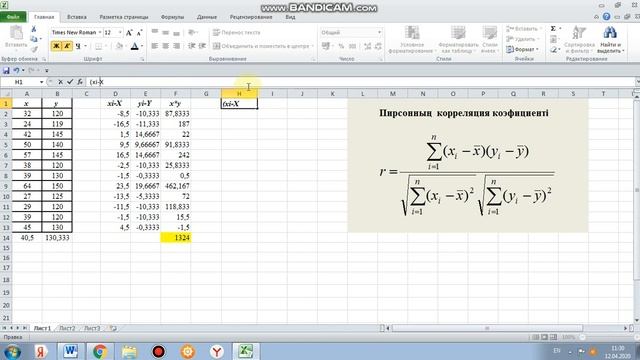The width and height of the screenshot is (640, 360).
Task: Center cell text horizontally
Action: click(165, 46)
